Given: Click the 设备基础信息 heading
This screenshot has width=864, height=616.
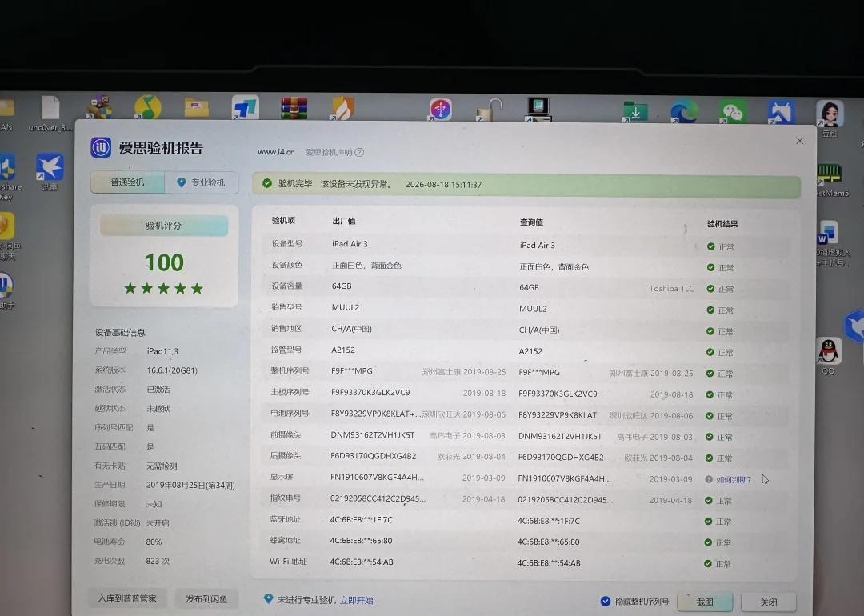Looking at the screenshot, I should pos(120,332).
